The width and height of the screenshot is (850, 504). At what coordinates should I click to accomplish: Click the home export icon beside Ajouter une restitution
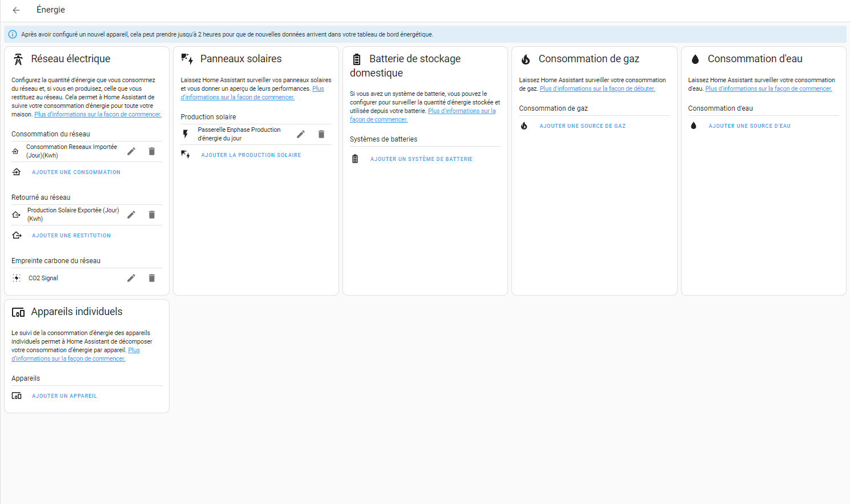click(x=17, y=235)
